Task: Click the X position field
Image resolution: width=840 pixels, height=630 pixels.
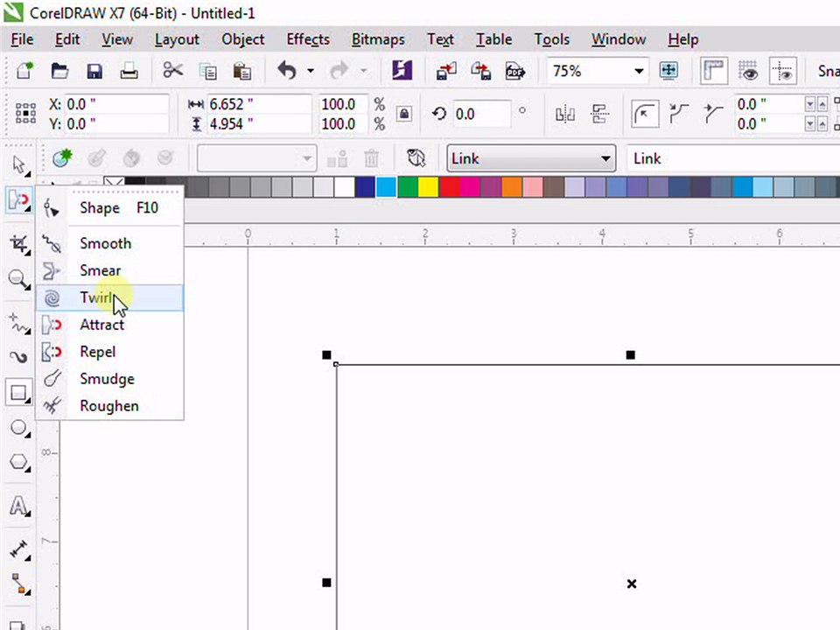Action: tap(116, 104)
